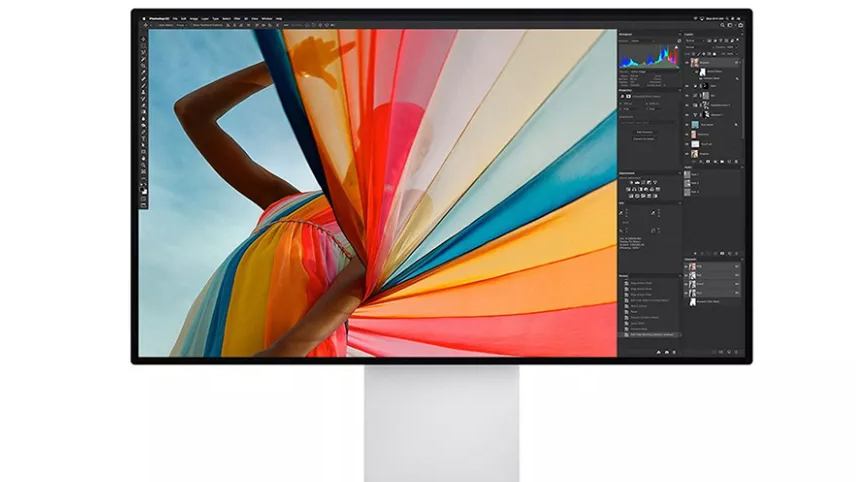Click the Black & White adjustment icon
Image resolution: width=856 pixels, height=482 pixels.
640,189
